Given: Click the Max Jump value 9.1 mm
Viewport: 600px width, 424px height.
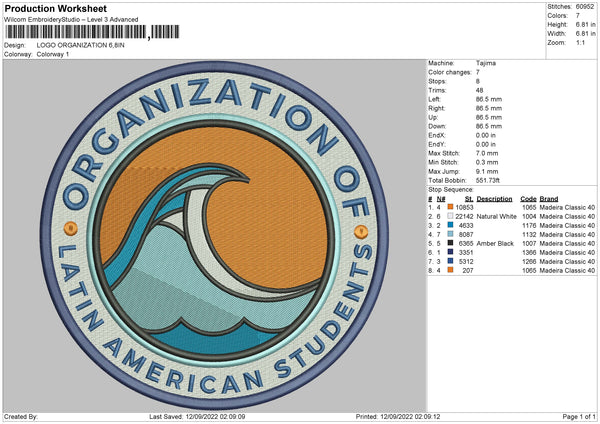Looking at the screenshot, I should click(x=487, y=171).
